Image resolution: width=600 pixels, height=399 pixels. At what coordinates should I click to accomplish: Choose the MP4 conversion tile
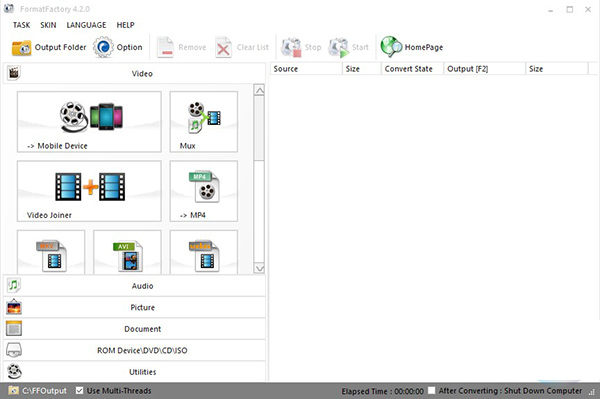(204, 191)
